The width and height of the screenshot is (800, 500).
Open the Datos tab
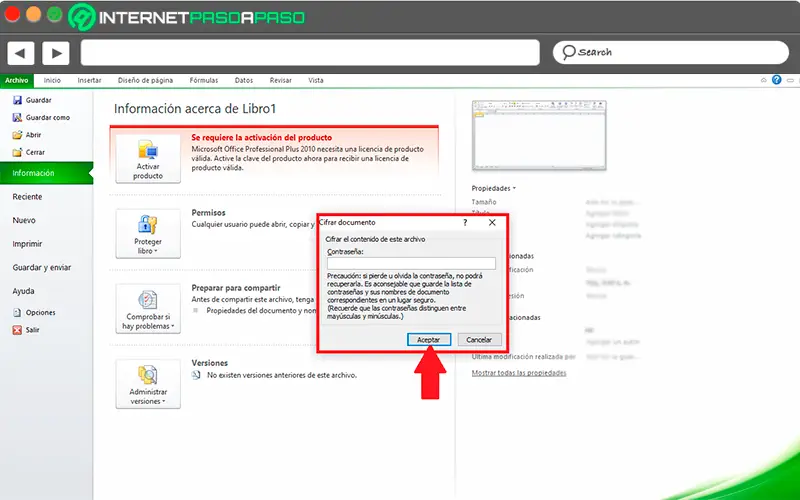[x=244, y=81]
